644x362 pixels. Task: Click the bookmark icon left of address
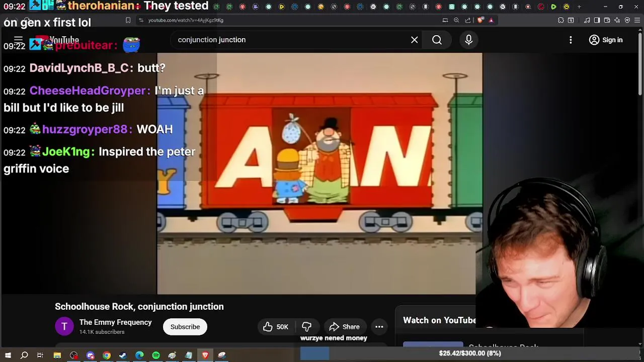[x=128, y=20]
